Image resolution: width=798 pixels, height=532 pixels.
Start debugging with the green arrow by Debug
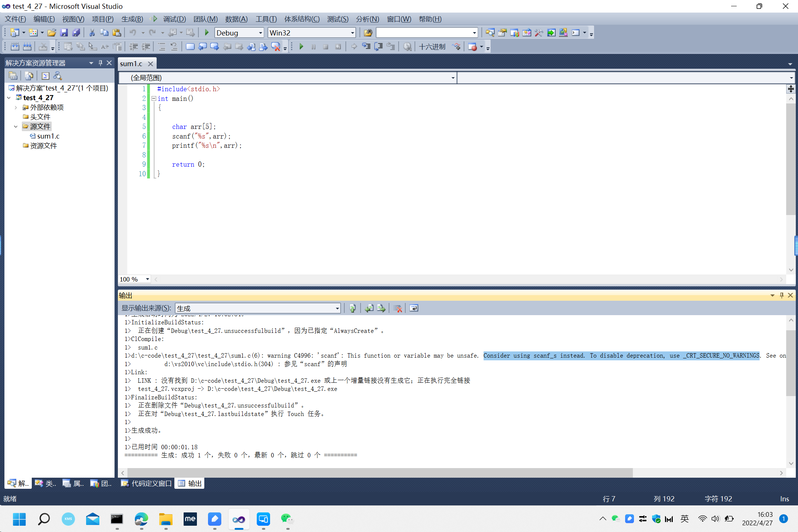pyautogui.click(x=207, y=33)
